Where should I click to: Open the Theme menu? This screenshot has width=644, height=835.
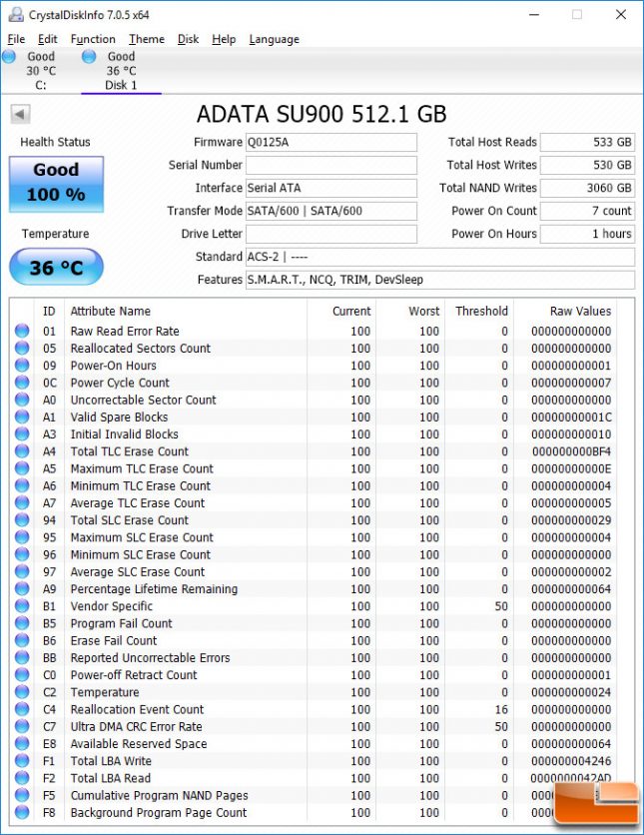(147, 39)
